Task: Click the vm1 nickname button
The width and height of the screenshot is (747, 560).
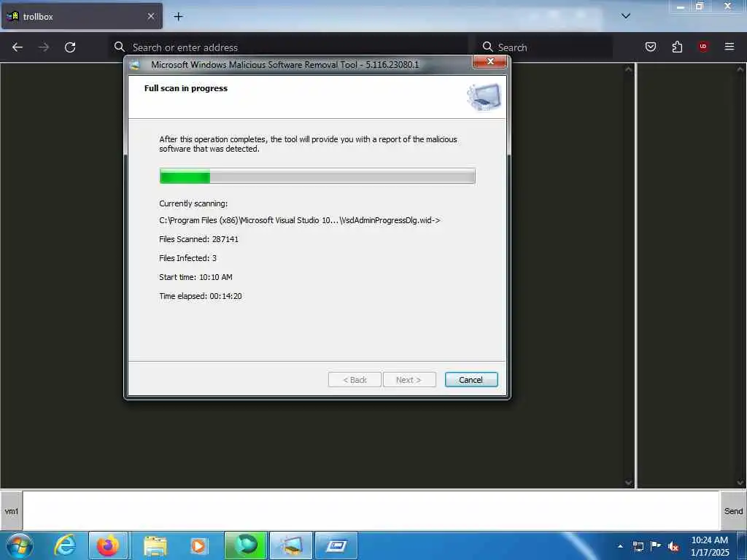Action: point(11,511)
